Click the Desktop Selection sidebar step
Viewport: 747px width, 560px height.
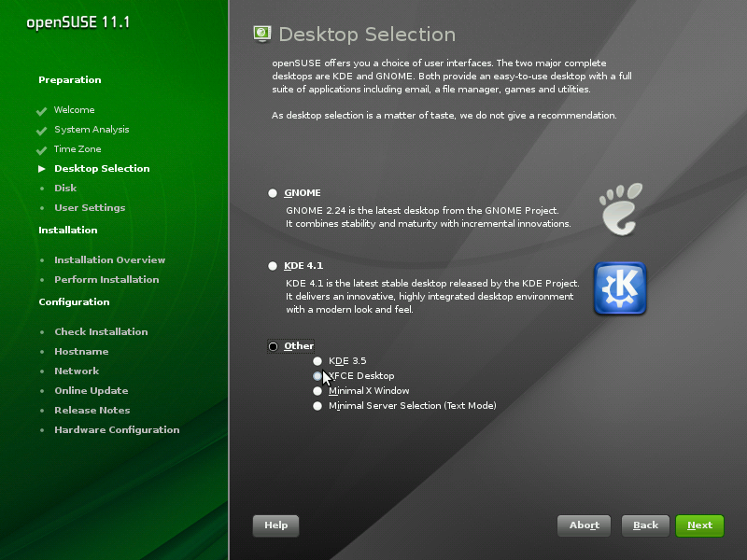(102, 169)
